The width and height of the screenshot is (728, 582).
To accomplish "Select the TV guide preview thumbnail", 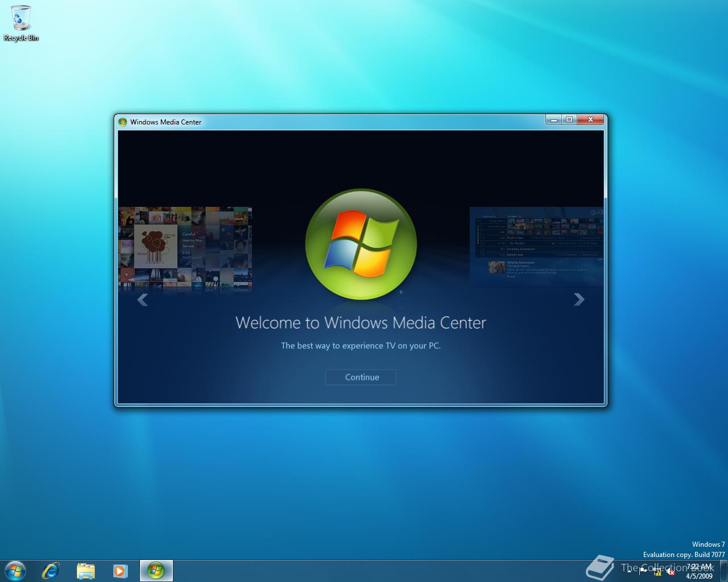I will [536, 246].
